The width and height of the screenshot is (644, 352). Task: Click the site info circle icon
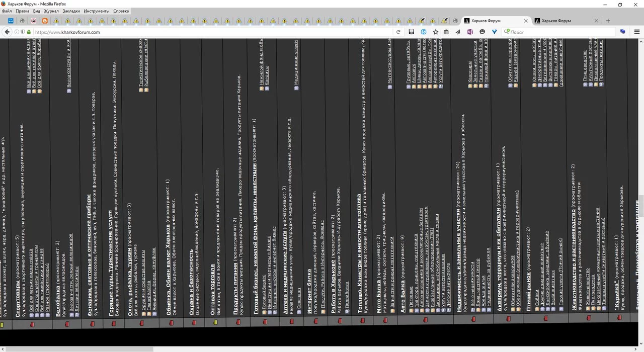point(17,32)
